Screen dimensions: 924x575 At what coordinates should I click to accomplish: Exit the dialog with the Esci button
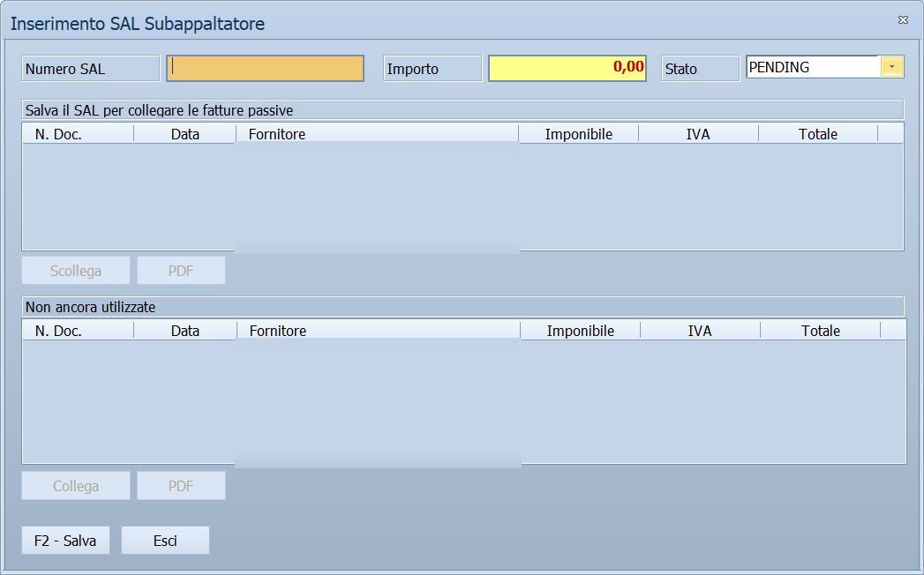tap(166, 541)
